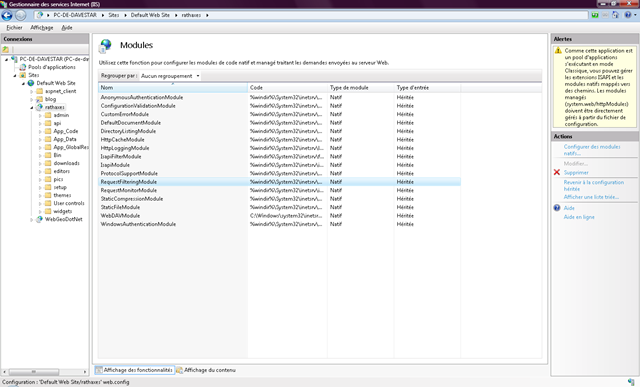Expand the aspnet_client tree node

(x=32, y=91)
